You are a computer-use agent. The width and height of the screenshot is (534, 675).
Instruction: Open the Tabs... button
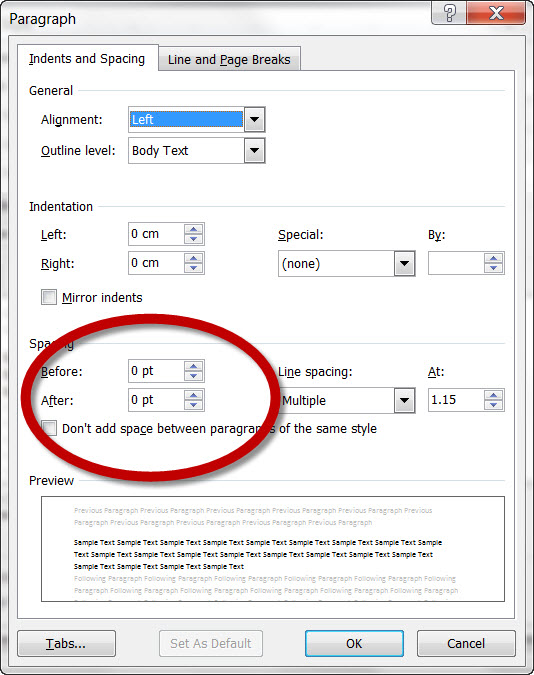coord(66,644)
